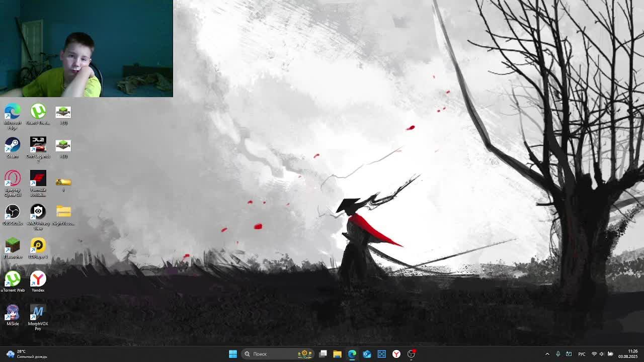
Task: Select the Steam desktop shortcut
Action: pyautogui.click(x=13, y=148)
